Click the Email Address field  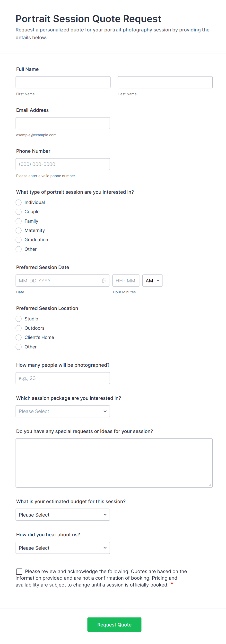(63, 123)
